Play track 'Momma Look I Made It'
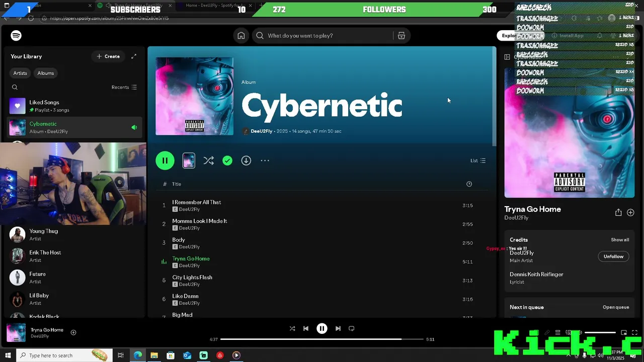 (x=322, y=224)
